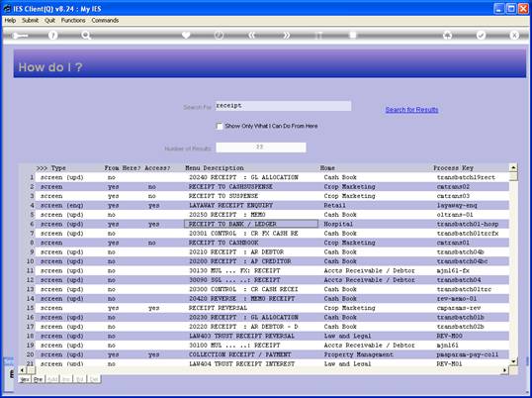
Task: Click the Del button below the list
Action: 94,379
